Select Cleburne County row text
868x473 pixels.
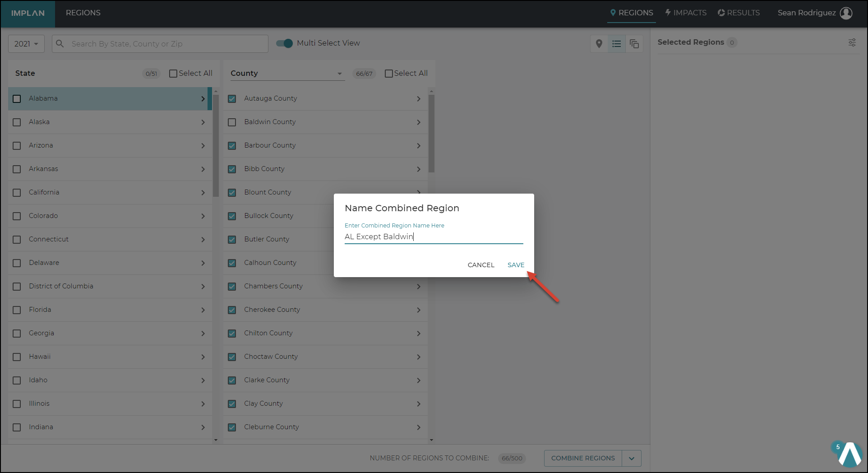coord(272,427)
